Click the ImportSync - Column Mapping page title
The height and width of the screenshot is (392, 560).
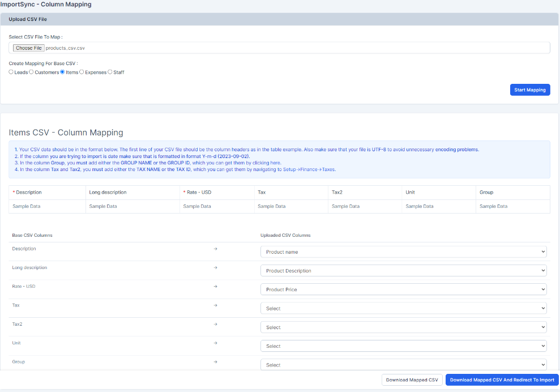tap(46, 5)
